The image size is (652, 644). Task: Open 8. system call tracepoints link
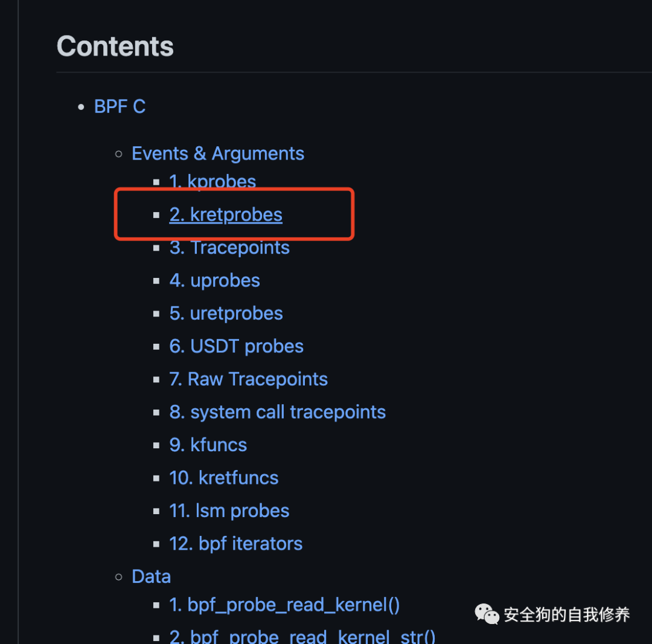277,412
